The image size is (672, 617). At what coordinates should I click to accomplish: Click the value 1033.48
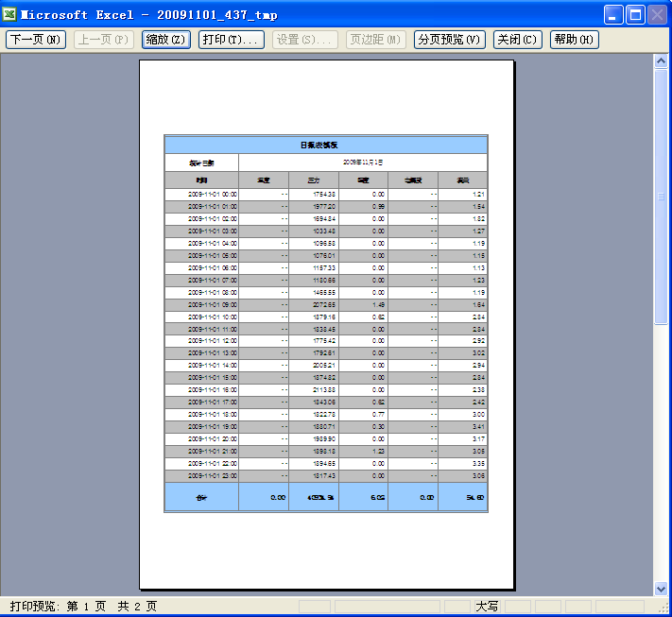tap(324, 231)
